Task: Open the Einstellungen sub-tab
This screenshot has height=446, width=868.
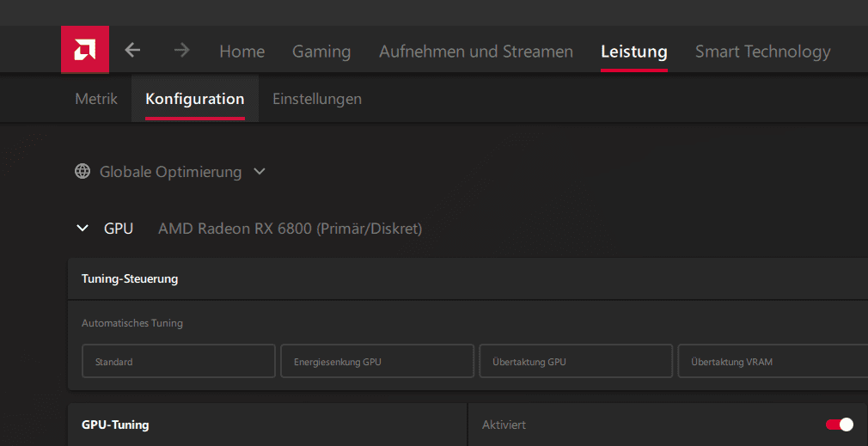Action: pyautogui.click(x=317, y=99)
